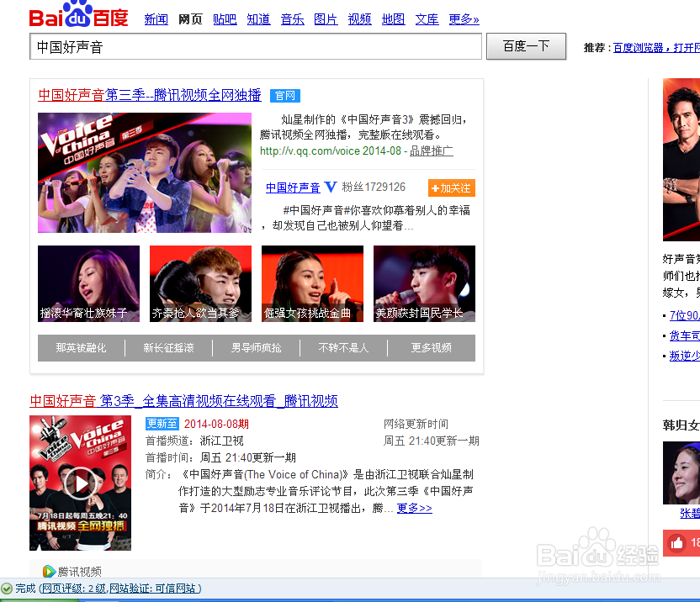Screen dimensions: 700x602
Task: Open 摇滚华裔壮族妹子 video thumbnail
Action: coord(88,283)
